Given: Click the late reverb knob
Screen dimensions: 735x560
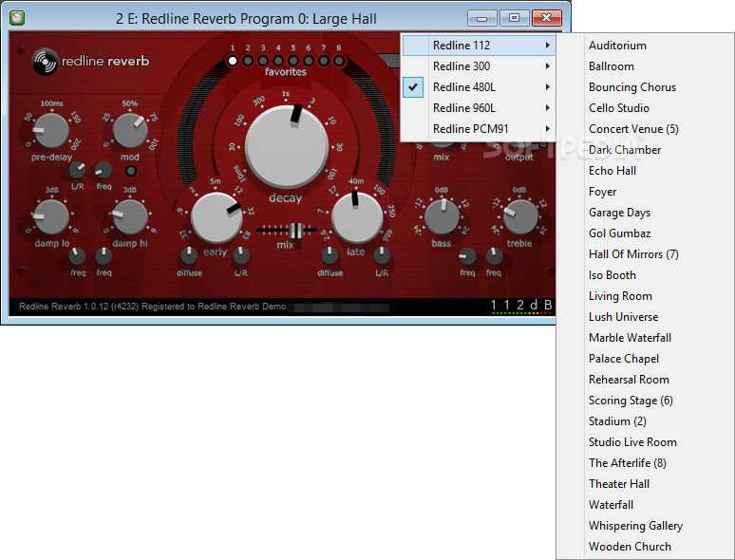Looking at the screenshot, I should pyautogui.click(x=357, y=218).
